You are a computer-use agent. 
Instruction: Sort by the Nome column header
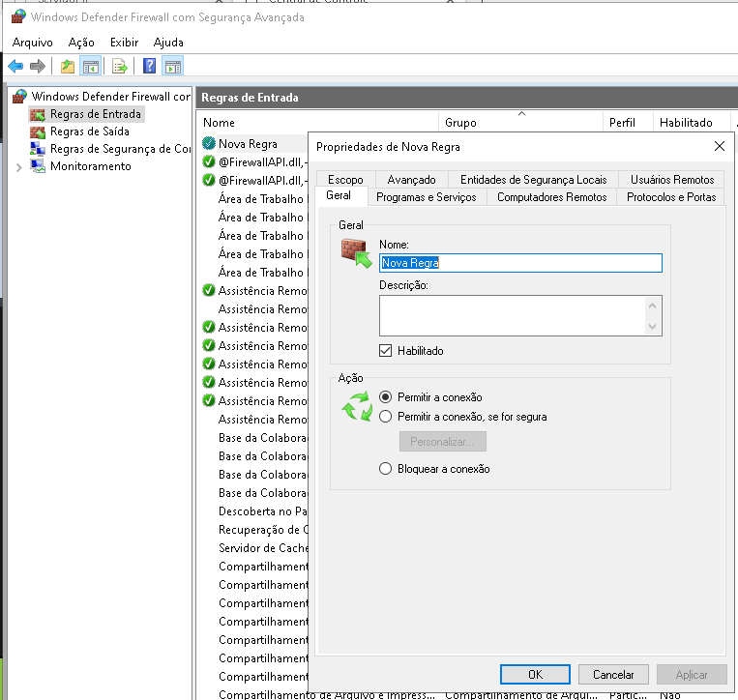[x=317, y=123]
